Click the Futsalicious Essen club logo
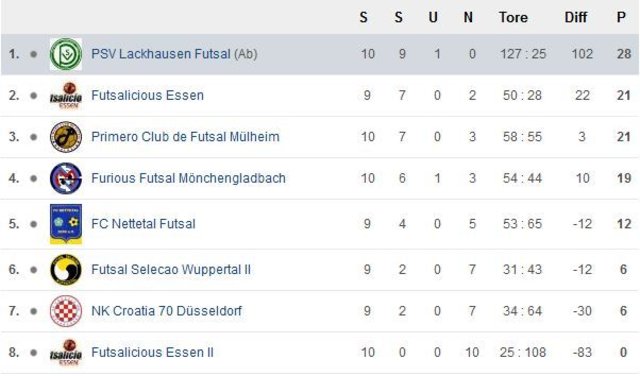The width and height of the screenshot is (640, 376). (x=66, y=96)
